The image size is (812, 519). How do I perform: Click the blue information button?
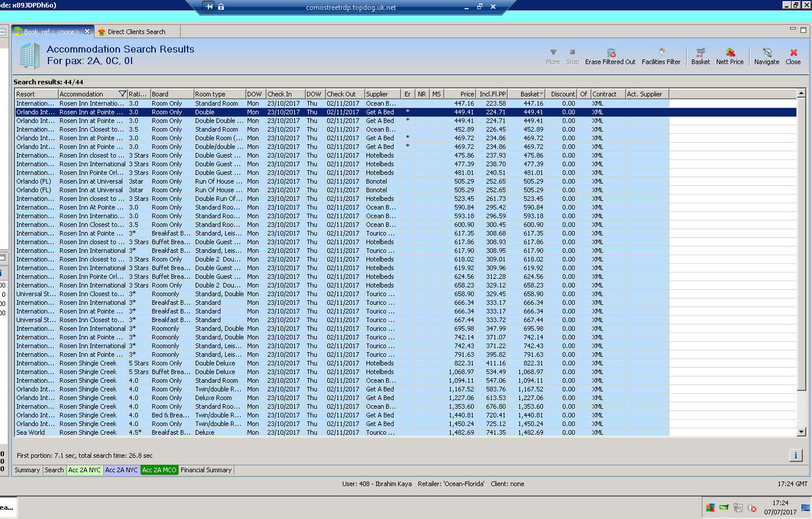pyautogui.click(x=796, y=455)
